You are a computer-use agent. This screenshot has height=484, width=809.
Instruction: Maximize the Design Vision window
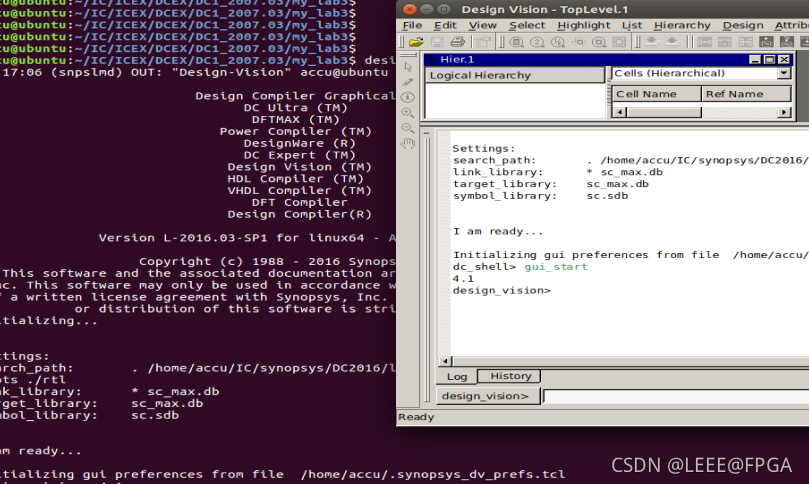point(443,9)
